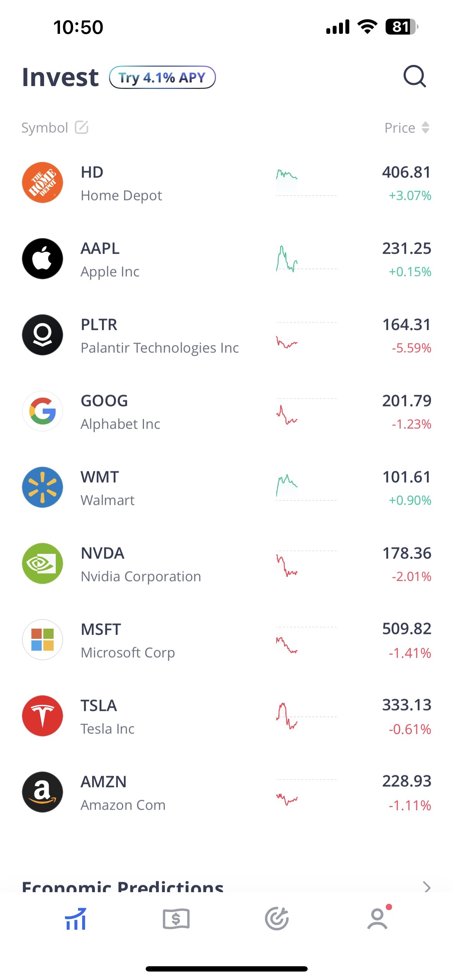Open the profile tab with notification dot
Screen dimensions: 453x980
click(x=378, y=919)
